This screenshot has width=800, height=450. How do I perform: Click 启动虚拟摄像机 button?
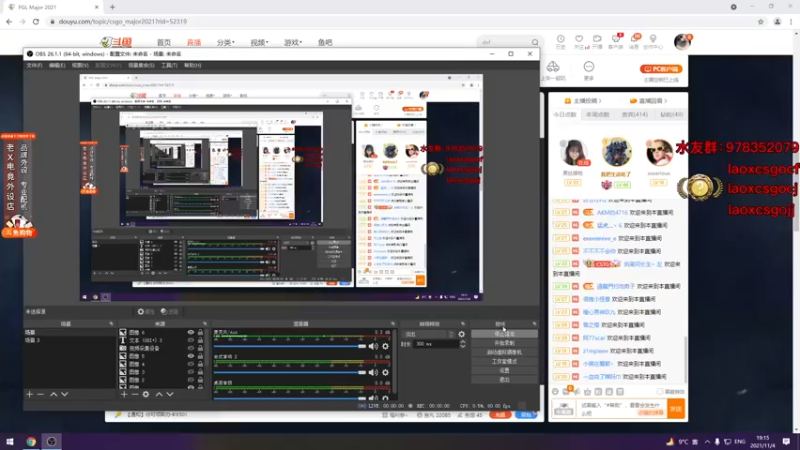504,352
